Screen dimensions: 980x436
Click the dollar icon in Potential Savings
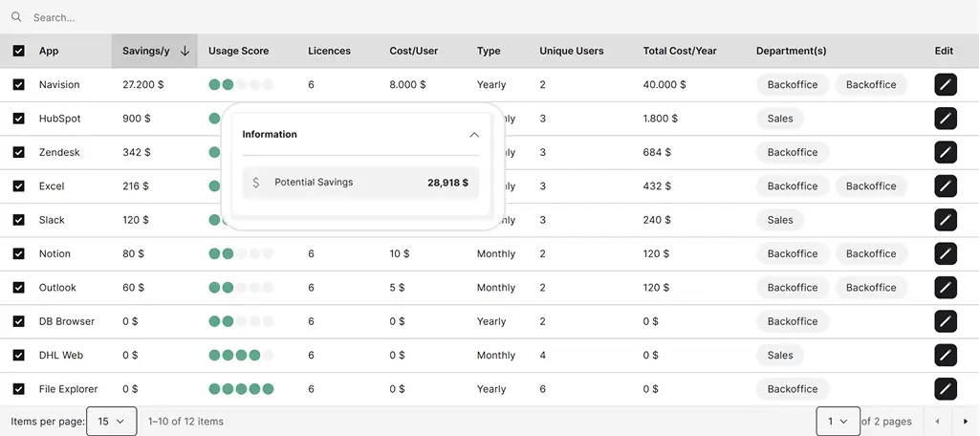point(255,183)
